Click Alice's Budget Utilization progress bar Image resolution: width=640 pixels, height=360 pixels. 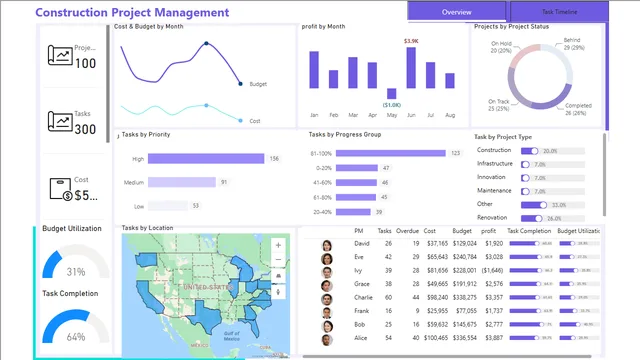[x=579, y=338]
